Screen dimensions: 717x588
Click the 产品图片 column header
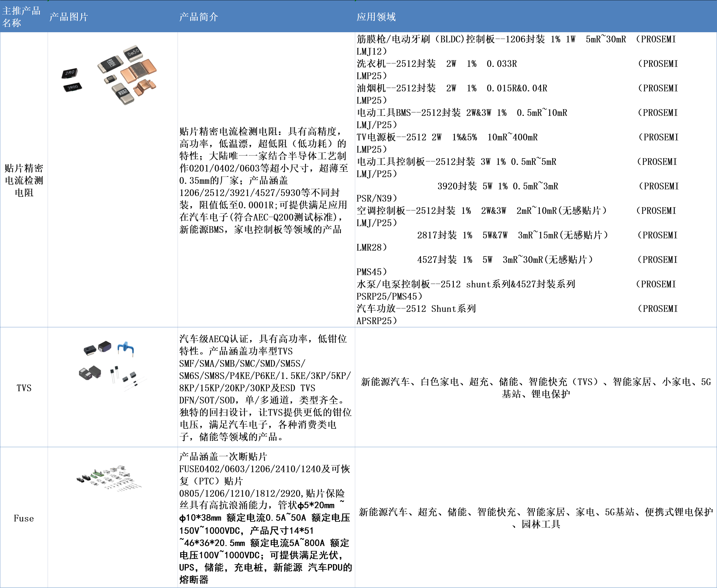[113, 17]
